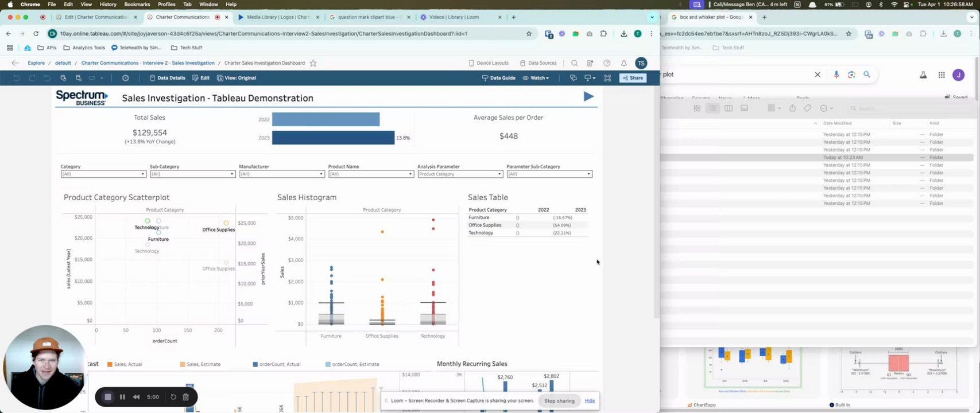Viewport: 980px width, 413px height.
Task: Click the Tableau address bar URL
Action: click(264, 34)
